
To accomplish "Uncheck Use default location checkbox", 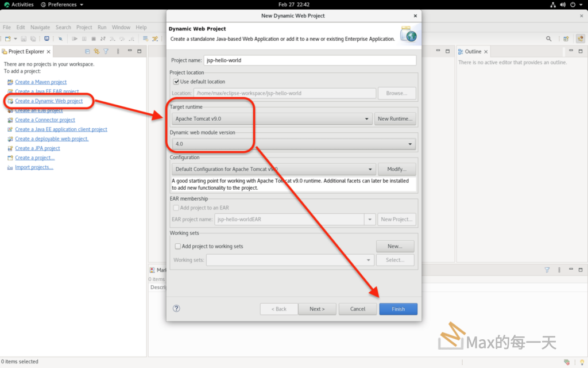I will [177, 82].
